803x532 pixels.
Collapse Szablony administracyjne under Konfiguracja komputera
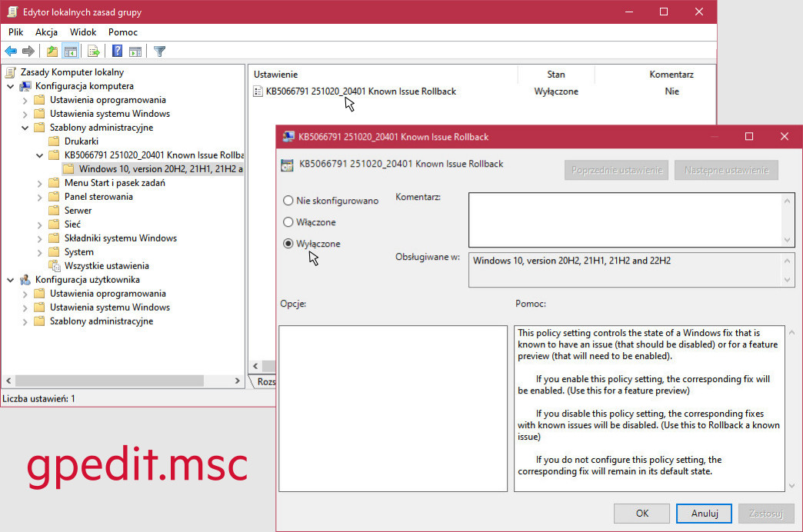click(x=25, y=128)
